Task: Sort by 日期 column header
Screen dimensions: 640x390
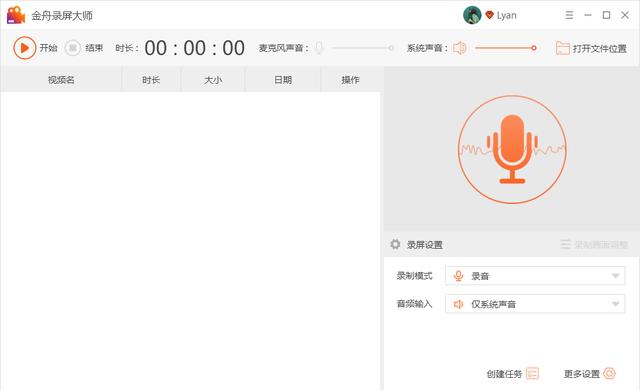Action: pos(283,80)
